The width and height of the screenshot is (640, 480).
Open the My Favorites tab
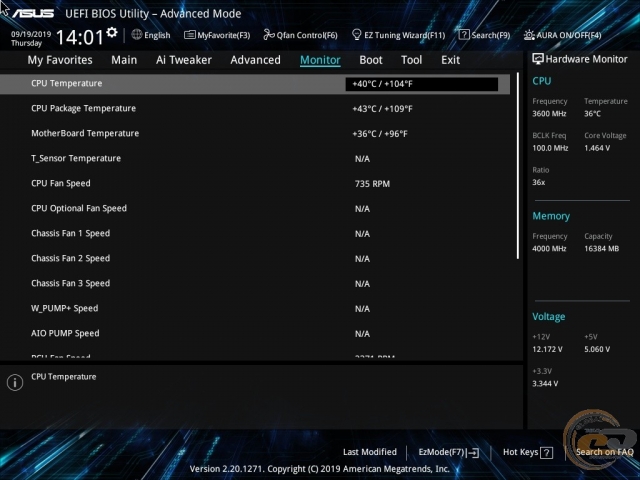pyautogui.click(x=60, y=60)
